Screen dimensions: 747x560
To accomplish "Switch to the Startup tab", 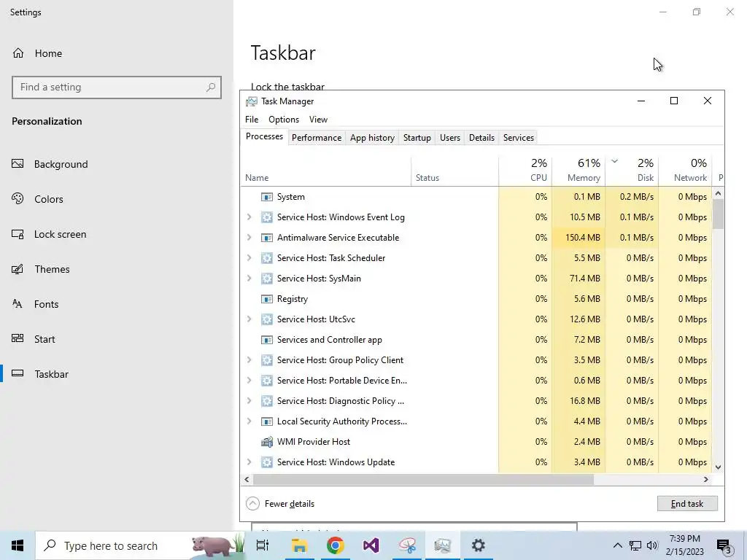I will (417, 138).
